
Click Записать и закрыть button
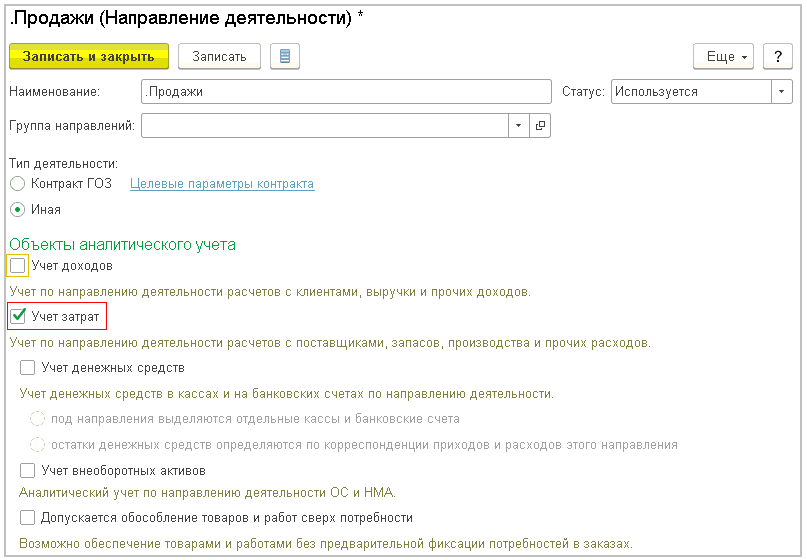pyautogui.click(x=89, y=56)
